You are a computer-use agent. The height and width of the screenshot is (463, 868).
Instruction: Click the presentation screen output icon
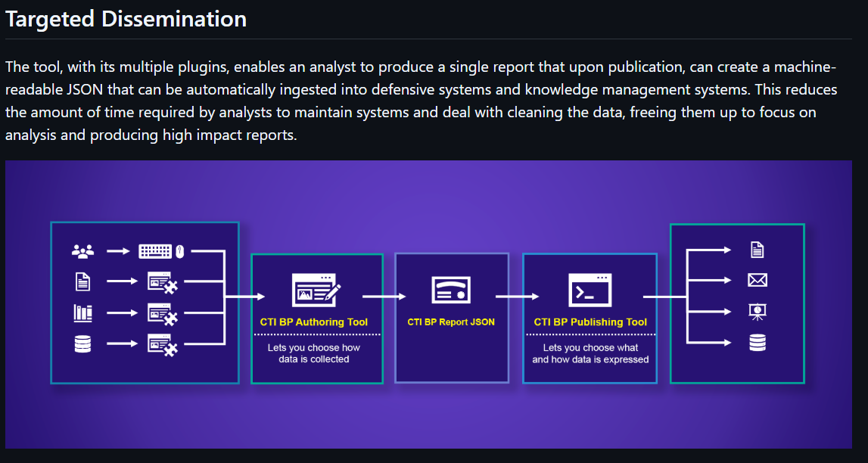[758, 311]
